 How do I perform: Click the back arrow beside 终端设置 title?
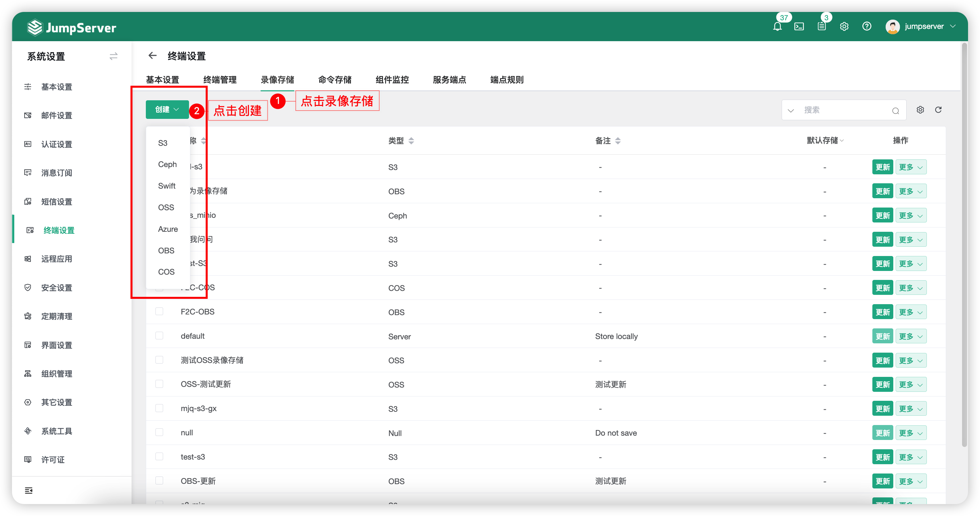[152, 55]
